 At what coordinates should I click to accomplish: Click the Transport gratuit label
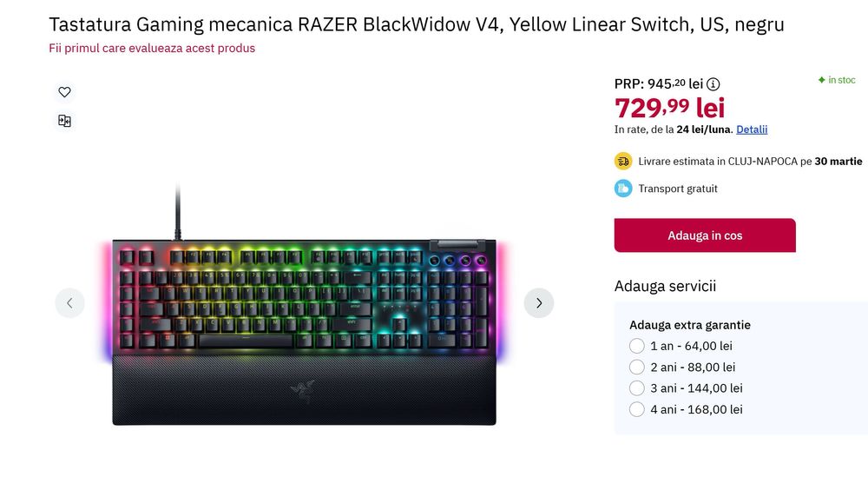click(x=678, y=189)
